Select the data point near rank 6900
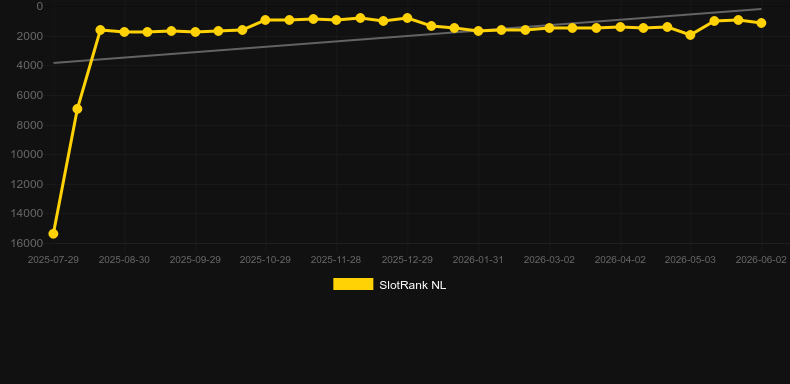 pos(77,109)
